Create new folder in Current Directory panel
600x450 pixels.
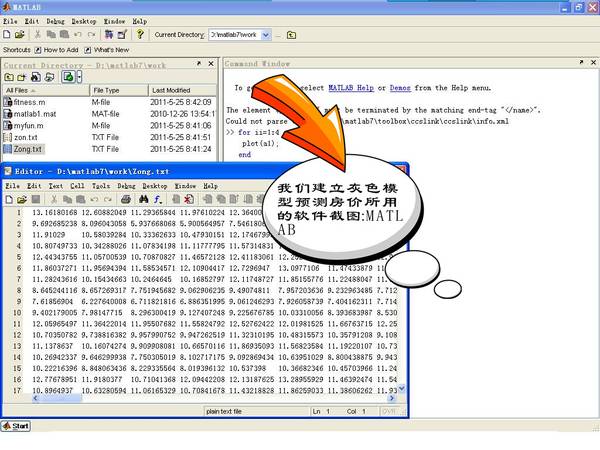tap(24, 76)
